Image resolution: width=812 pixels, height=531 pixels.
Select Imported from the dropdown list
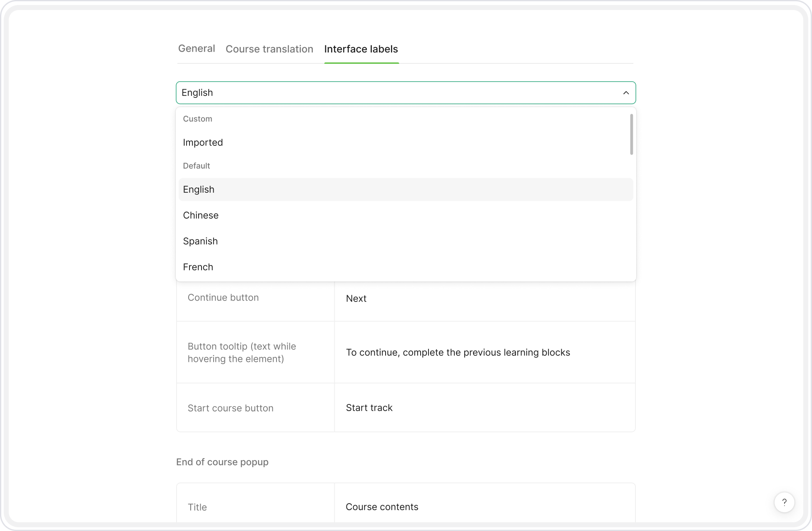point(203,142)
